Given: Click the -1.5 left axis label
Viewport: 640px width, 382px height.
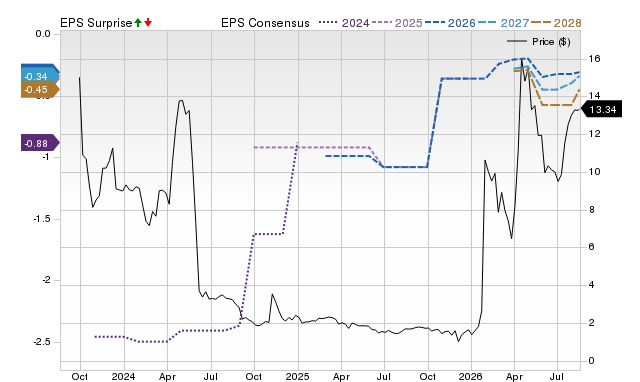Looking at the screenshot, I should pos(42,219).
